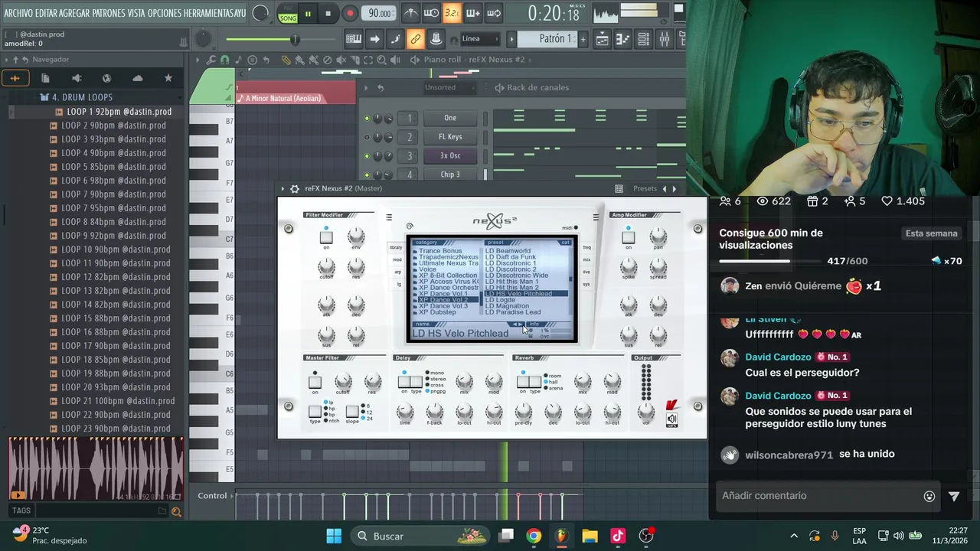Open the channel rack view icon
This screenshot has width=980, height=551.
tap(643, 39)
